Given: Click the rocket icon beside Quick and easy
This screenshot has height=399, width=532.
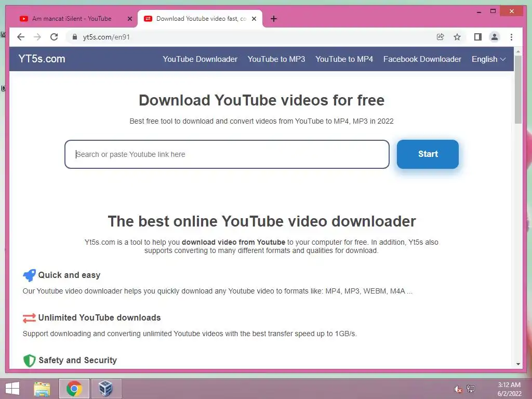Looking at the screenshot, I should [x=29, y=275].
